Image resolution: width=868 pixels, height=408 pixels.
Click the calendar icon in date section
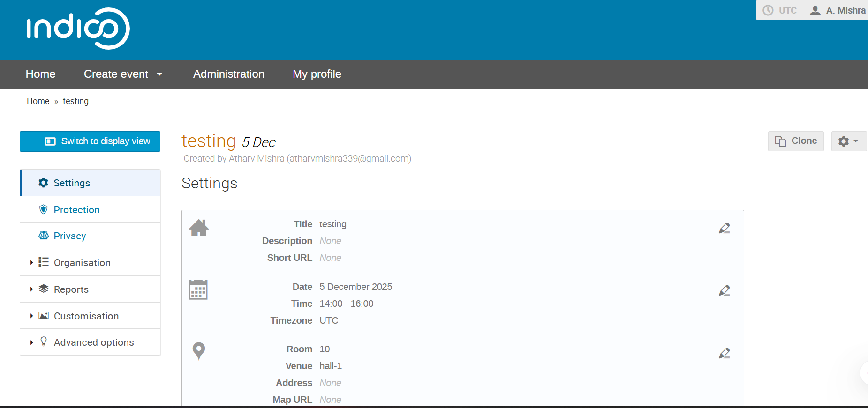pos(198,290)
